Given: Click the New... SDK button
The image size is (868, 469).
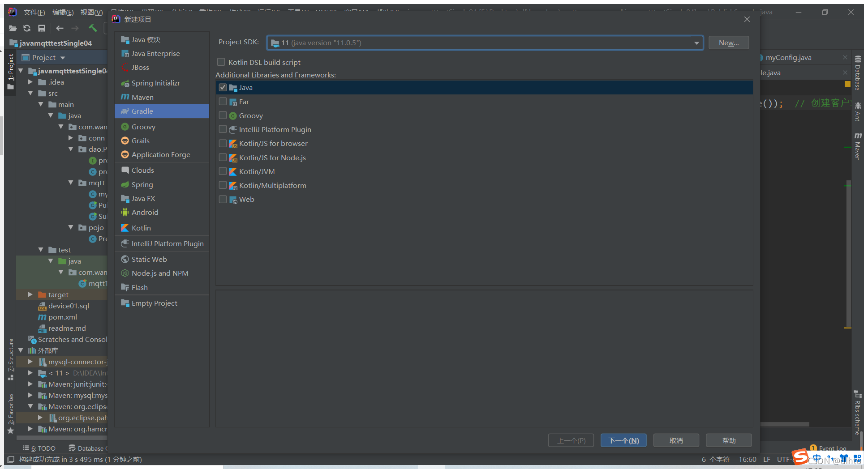Looking at the screenshot, I should [729, 43].
